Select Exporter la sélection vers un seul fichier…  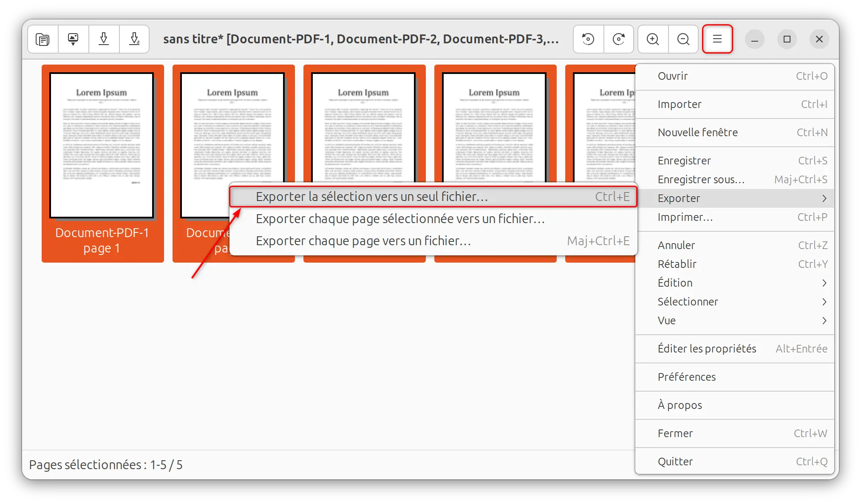[433, 196]
